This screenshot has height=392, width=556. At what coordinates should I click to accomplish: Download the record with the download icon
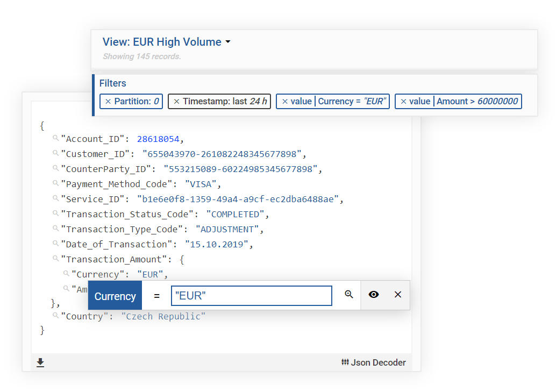[x=40, y=362]
